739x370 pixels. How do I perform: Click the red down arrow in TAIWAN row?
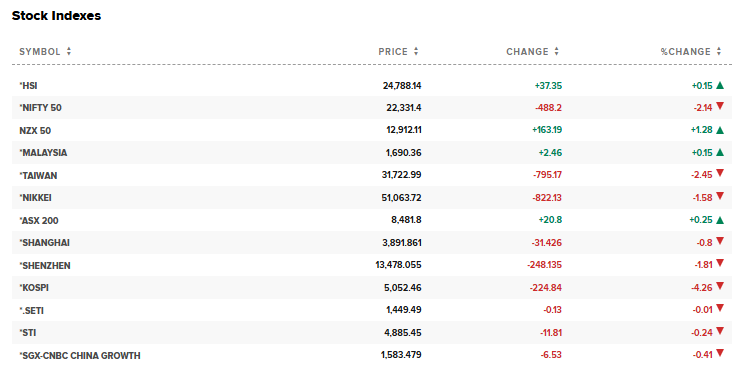720,173
